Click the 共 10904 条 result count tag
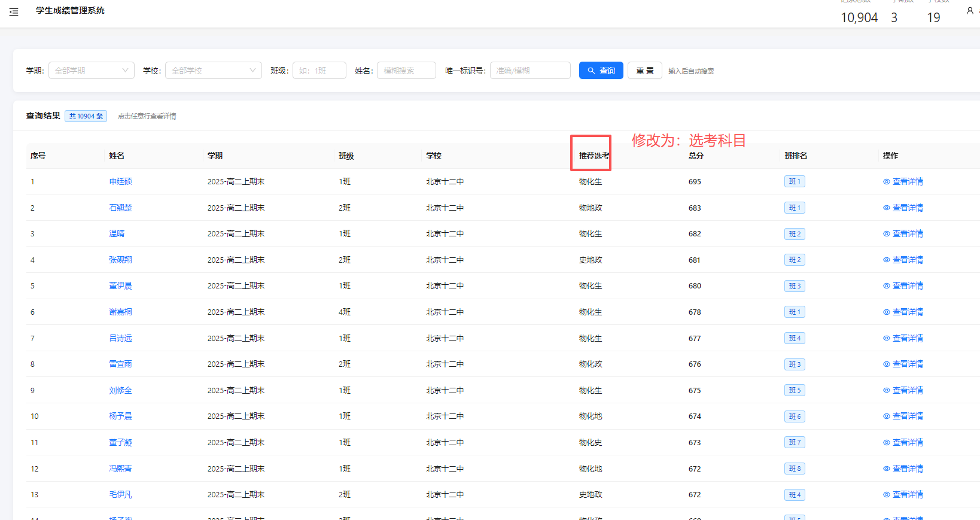The image size is (980, 520). coord(86,116)
